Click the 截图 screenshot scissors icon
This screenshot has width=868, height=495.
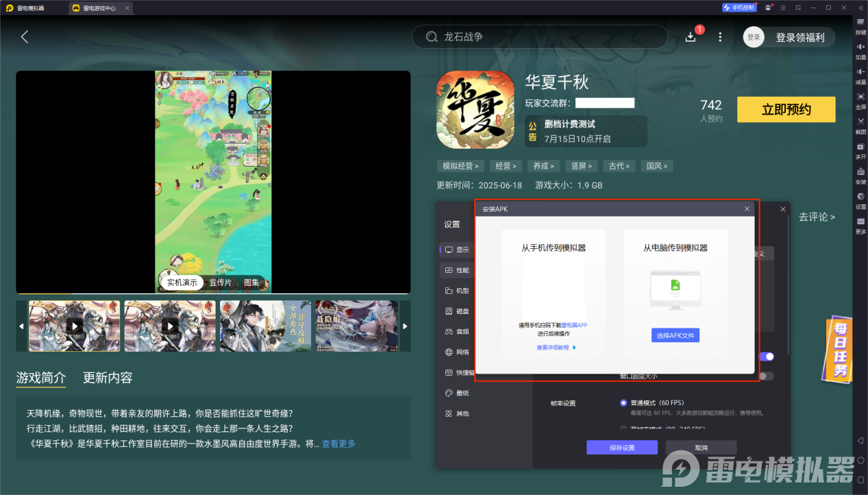[x=860, y=122]
